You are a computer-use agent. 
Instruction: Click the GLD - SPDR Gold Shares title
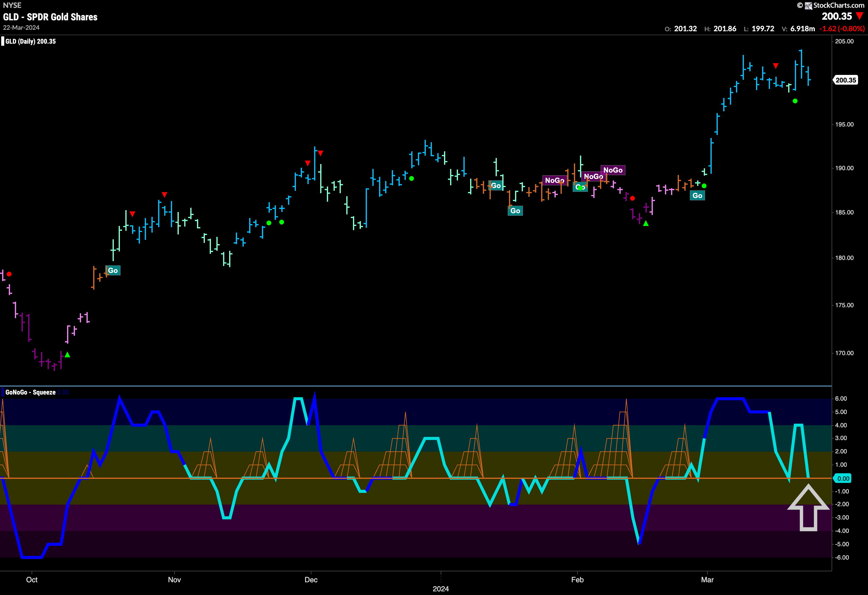tap(50, 17)
